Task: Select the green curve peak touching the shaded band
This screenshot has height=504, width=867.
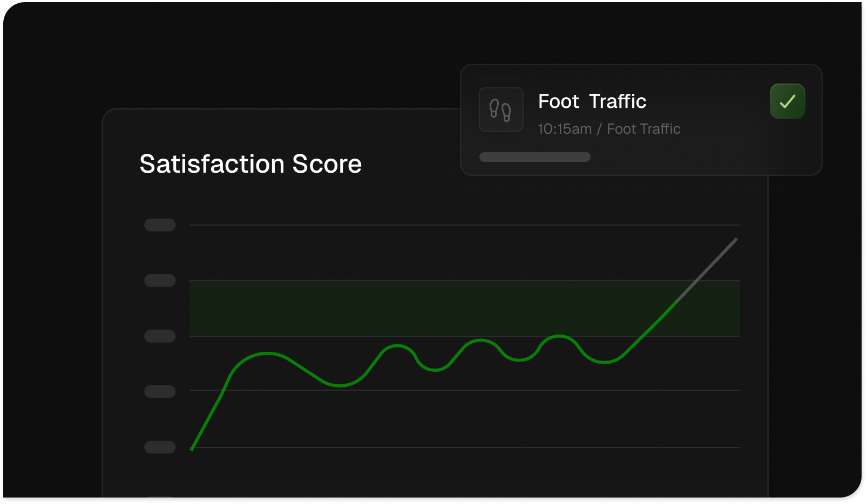Action: 559,336
